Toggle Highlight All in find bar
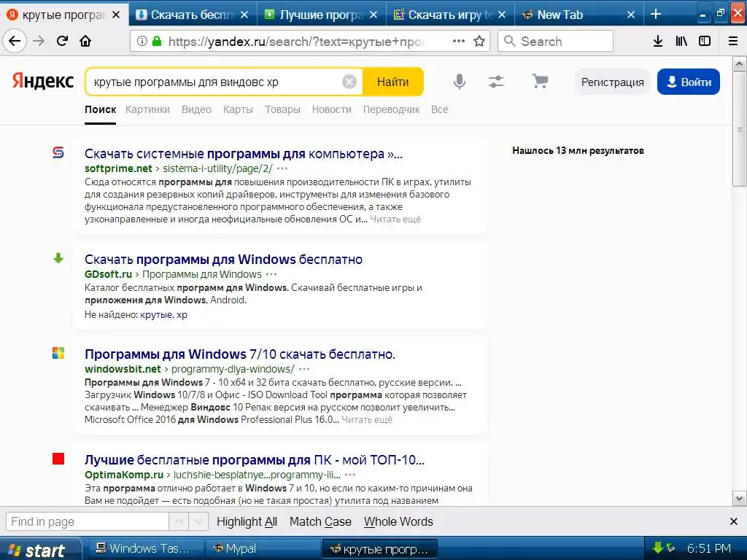This screenshot has height=560, width=747. (247, 521)
